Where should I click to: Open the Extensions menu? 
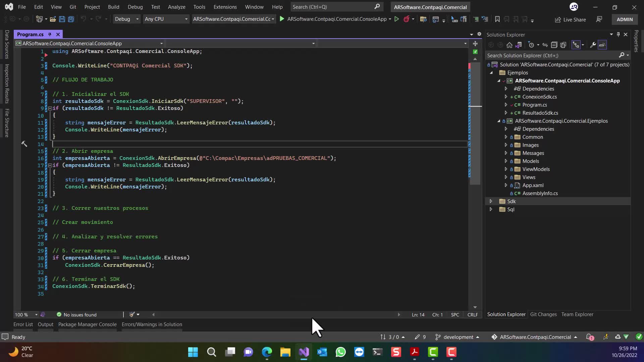(225, 7)
